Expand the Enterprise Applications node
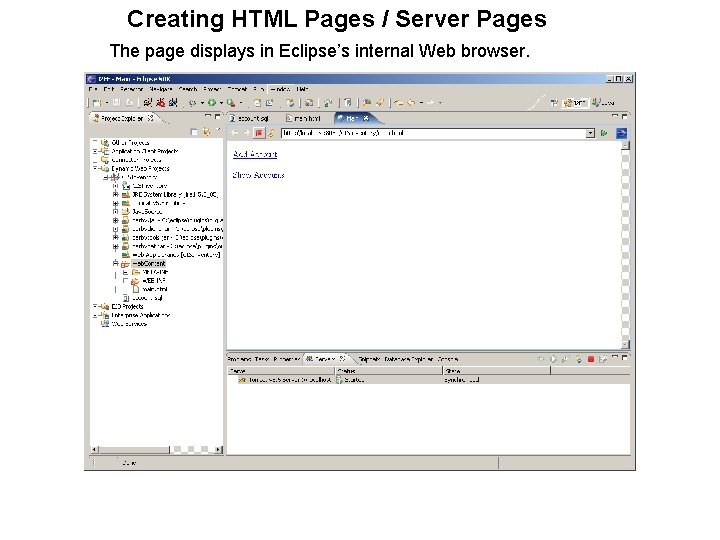This screenshot has width=720, height=540. click(x=95, y=315)
